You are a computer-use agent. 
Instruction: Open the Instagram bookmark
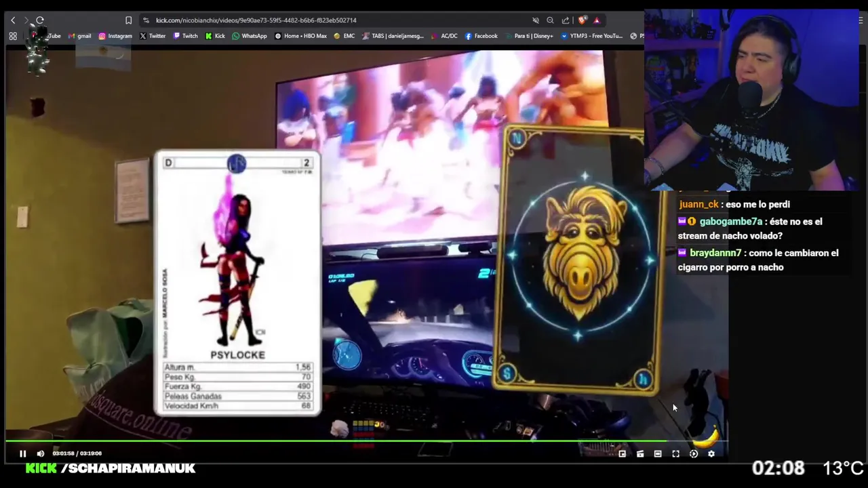[x=115, y=36]
